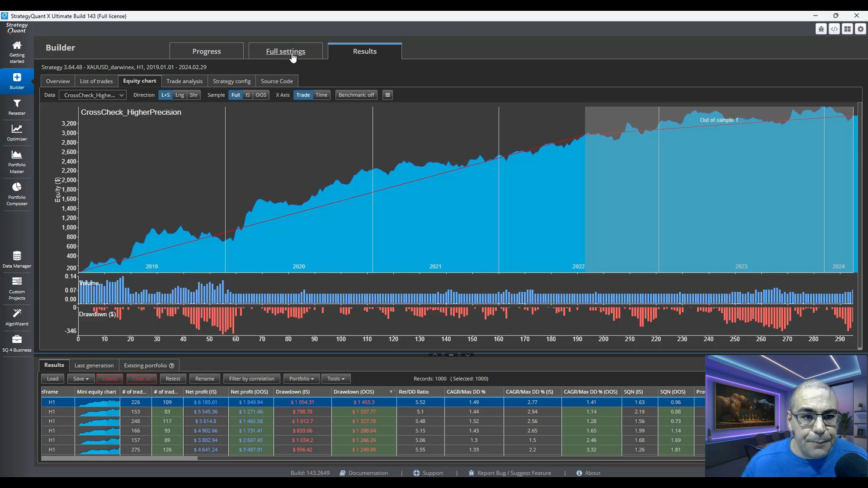The width and height of the screenshot is (868, 488).
Task: Click the Load button
Action: coord(53,379)
